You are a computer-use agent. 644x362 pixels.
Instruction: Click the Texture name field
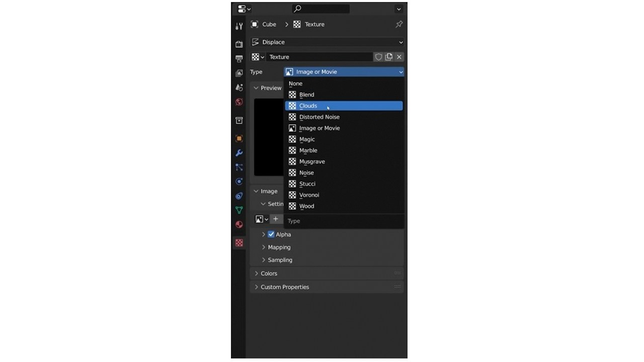319,57
